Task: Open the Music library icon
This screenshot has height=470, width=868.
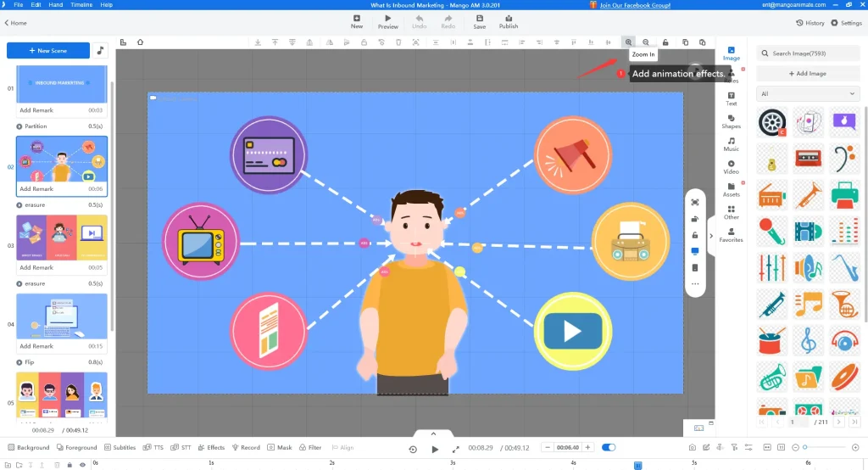Action: 731,144
